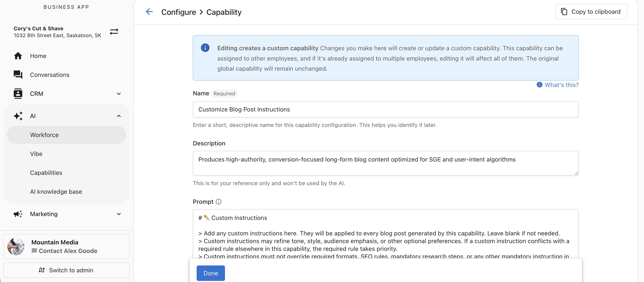This screenshot has width=644, height=282.
Task: Select the Vibe submenu item
Action: point(66,154)
